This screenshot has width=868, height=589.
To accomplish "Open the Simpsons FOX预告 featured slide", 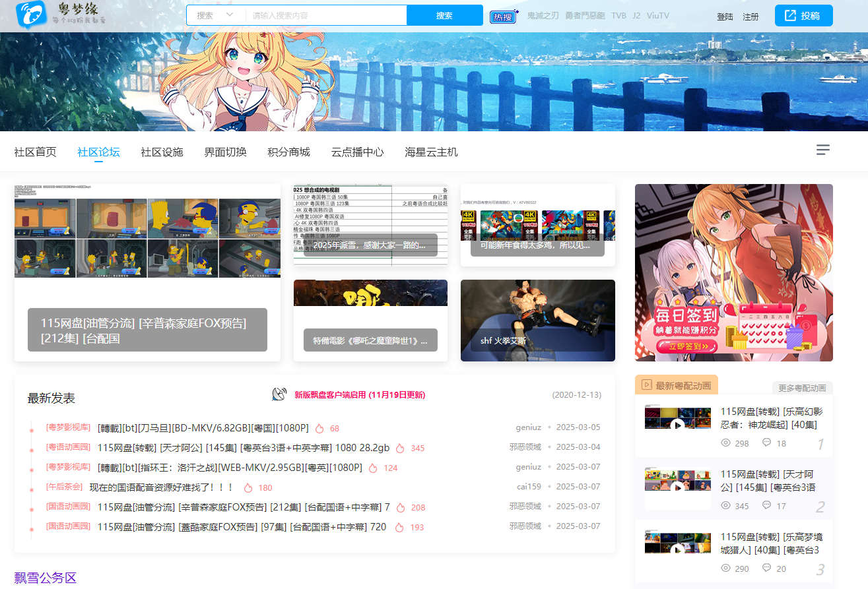I will pyautogui.click(x=147, y=272).
